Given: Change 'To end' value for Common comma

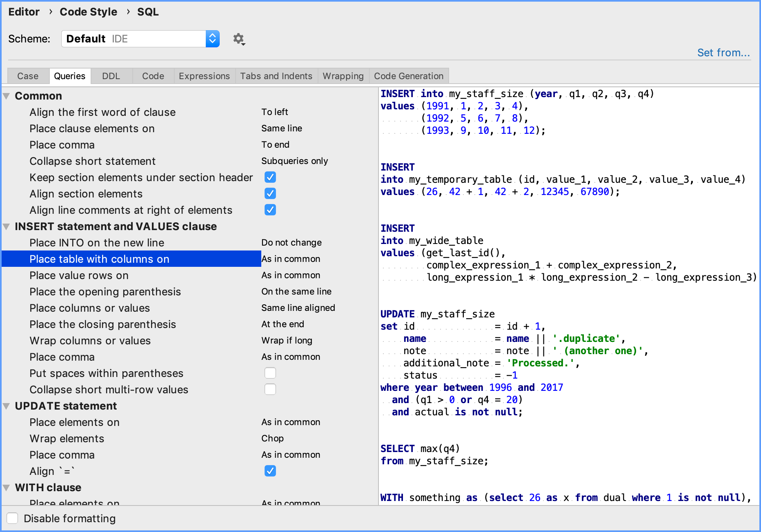Looking at the screenshot, I should tap(275, 144).
